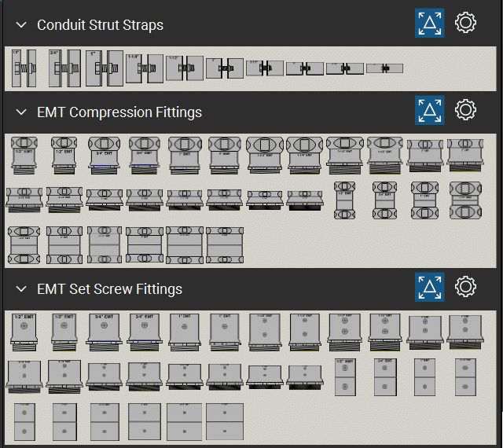Open Conduit Strut Straps gear settings

[466, 24]
